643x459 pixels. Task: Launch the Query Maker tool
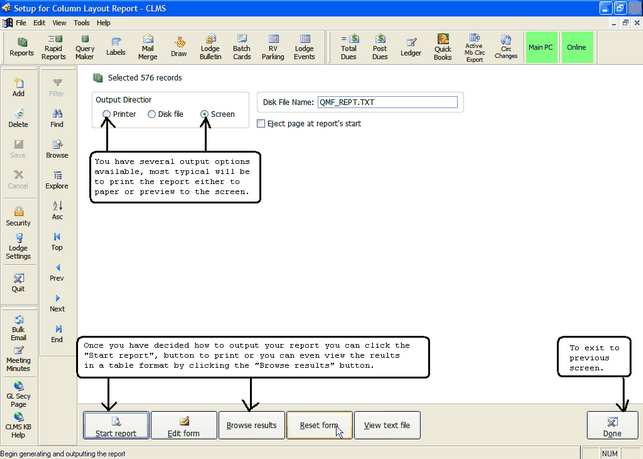pyautogui.click(x=85, y=46)
